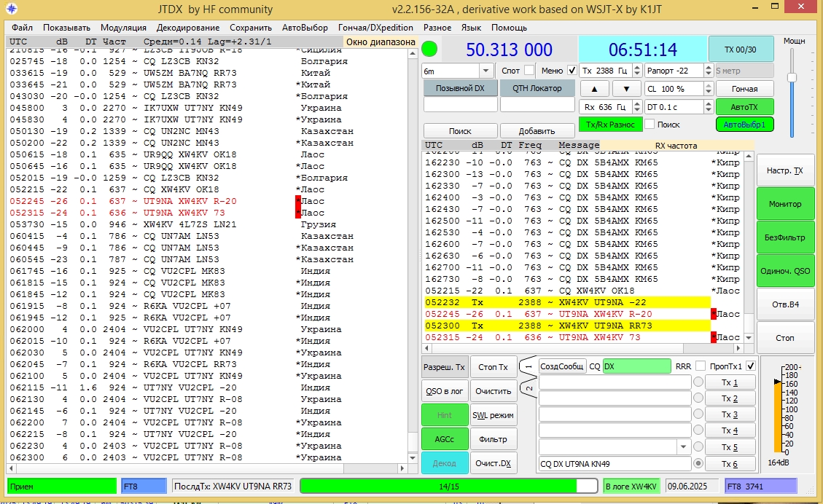Viewport: 823px width, 504px height.
Task: Click the SWL режим button
Action: [x=493, y=415]
